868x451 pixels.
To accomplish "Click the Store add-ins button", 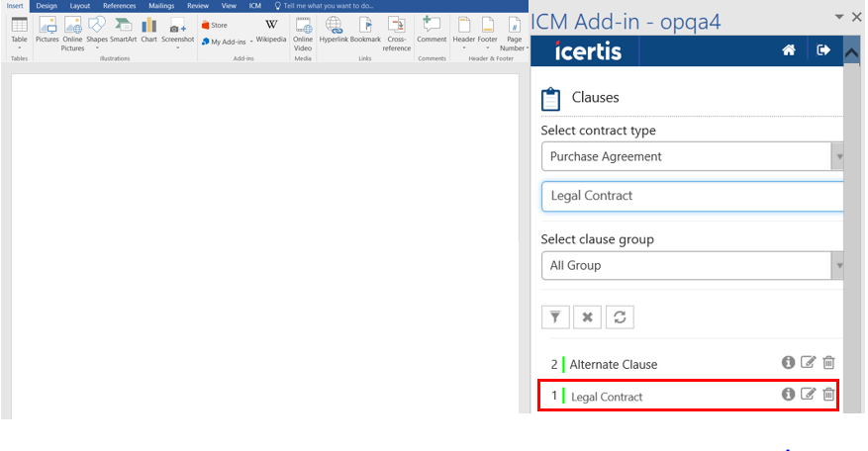I will click(x=214, y=25).
